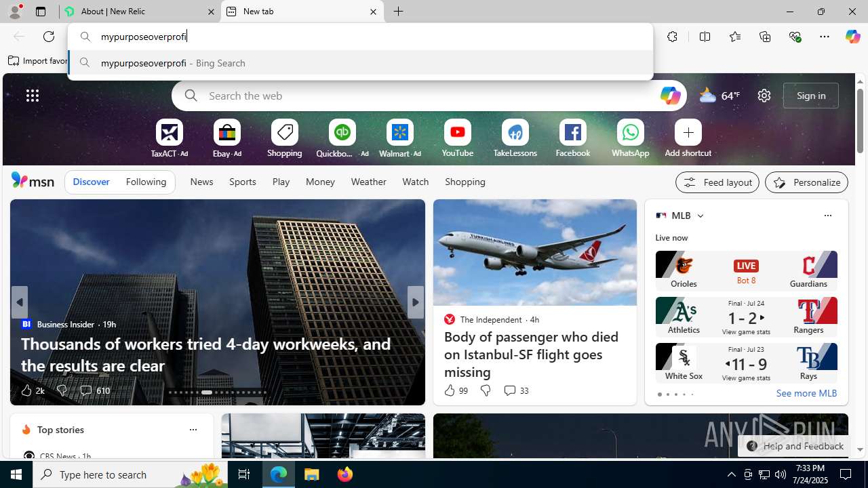Screen dimensions: 868x488
Task: Open the weather 64°F widget
Action: click(x=719, y=96)
